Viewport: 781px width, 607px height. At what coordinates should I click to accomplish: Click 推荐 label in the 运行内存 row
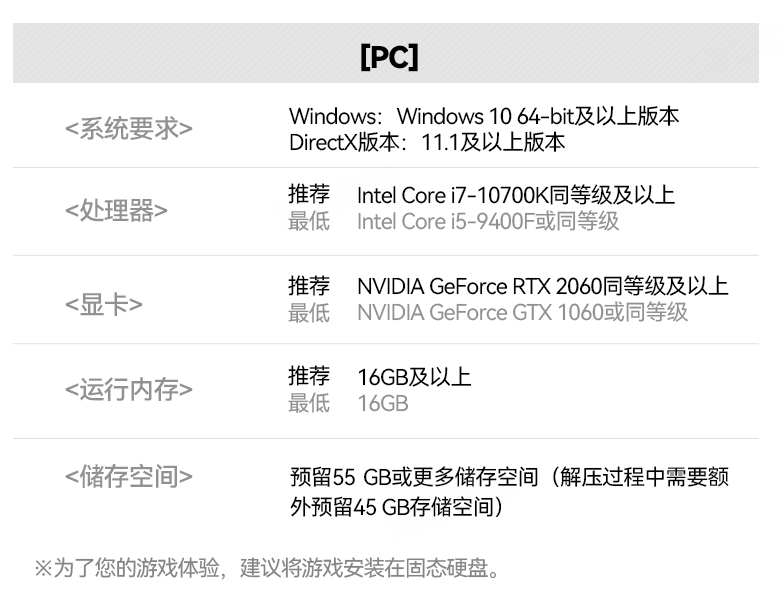[x=309, y=376]
